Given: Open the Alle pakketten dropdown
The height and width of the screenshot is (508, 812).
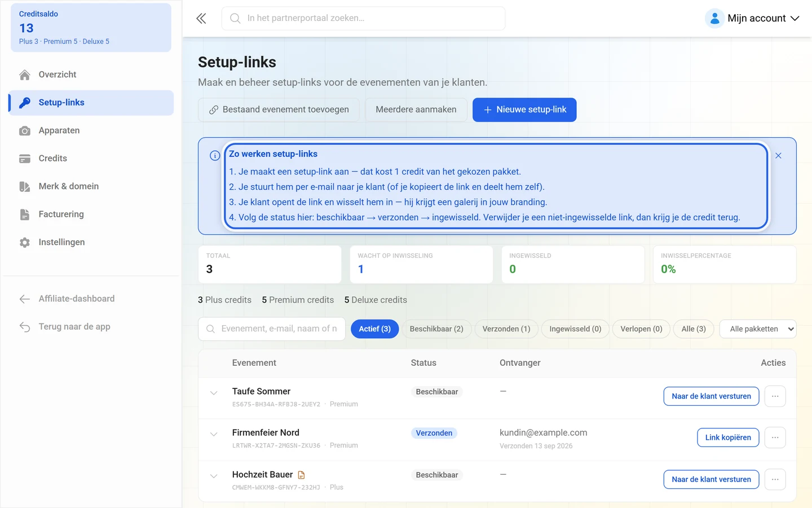Looking at the screenshot, I should click(758, 329).
